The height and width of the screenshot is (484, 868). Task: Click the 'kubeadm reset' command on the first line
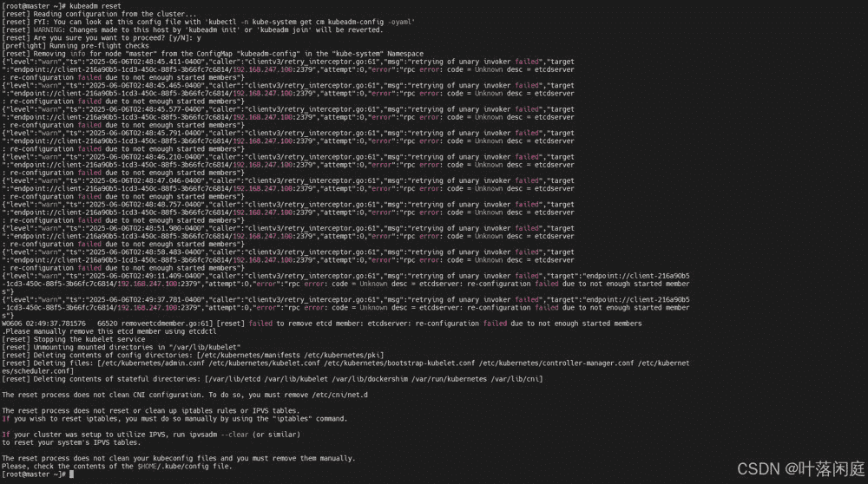[x=95, y=6]
